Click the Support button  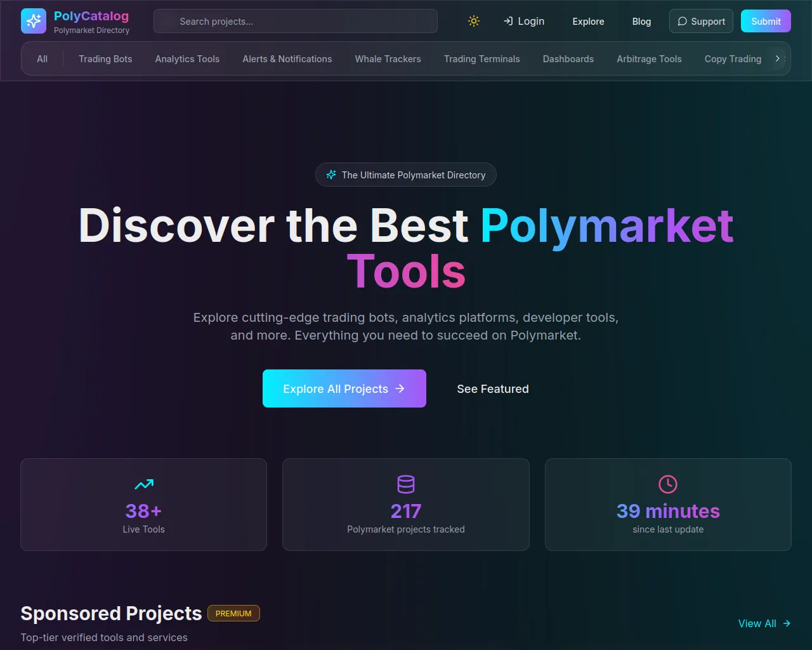(701, 21)
